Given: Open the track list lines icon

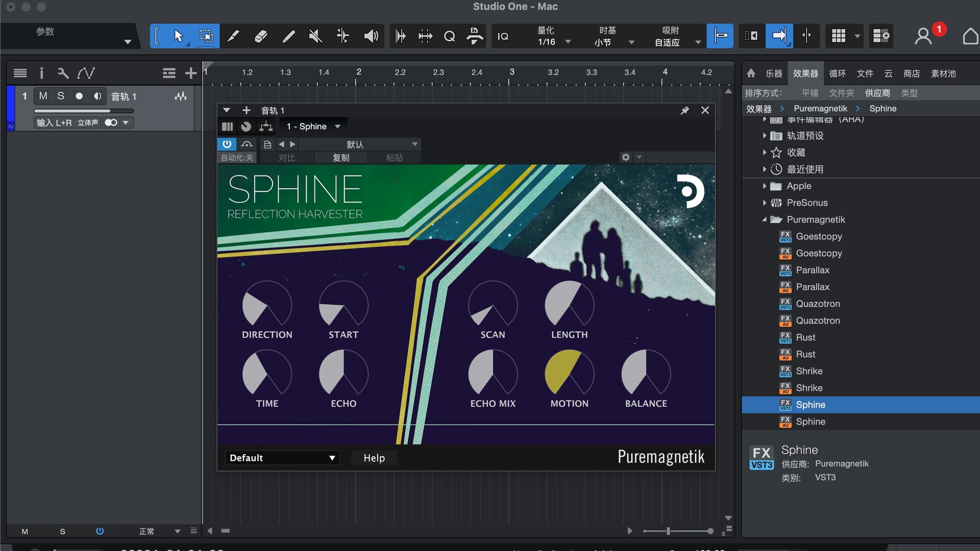Looking at the screenshot, I should [x=20, y=73].
